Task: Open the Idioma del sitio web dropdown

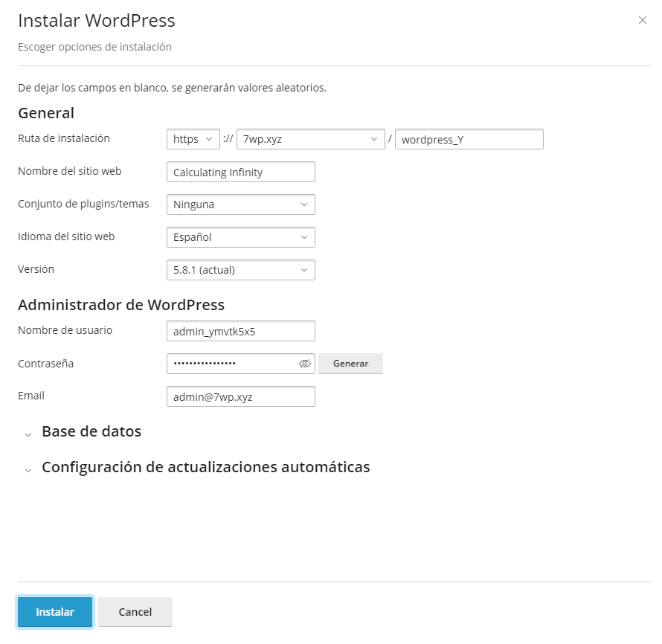Action: (241, 237)
